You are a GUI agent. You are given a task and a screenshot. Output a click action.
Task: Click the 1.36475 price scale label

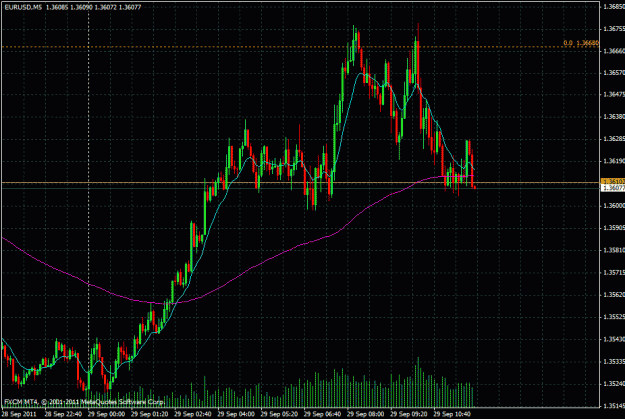614,94
